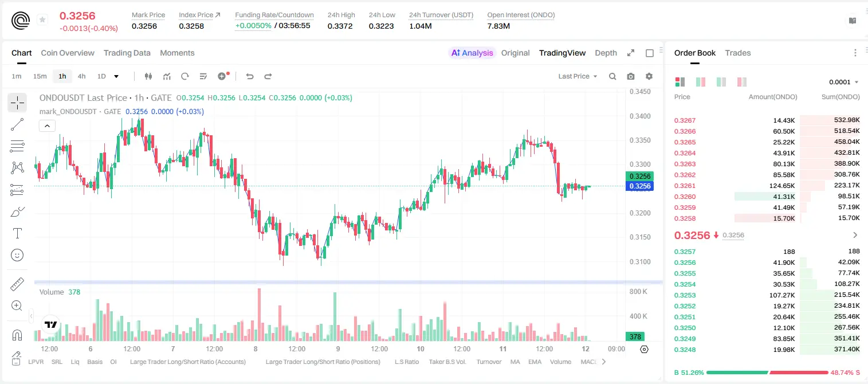Screen dimensions: 868x384
Task: Select the ruler measure tool
Action: 17,284
